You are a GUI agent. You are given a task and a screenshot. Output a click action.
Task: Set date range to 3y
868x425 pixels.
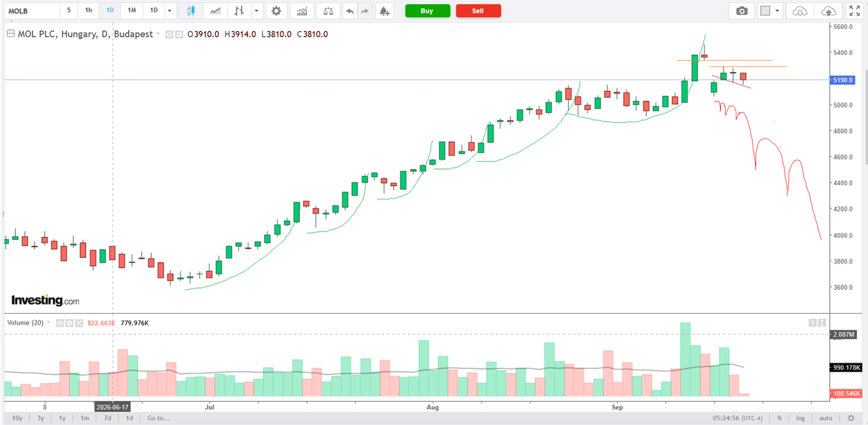(41, 418)
